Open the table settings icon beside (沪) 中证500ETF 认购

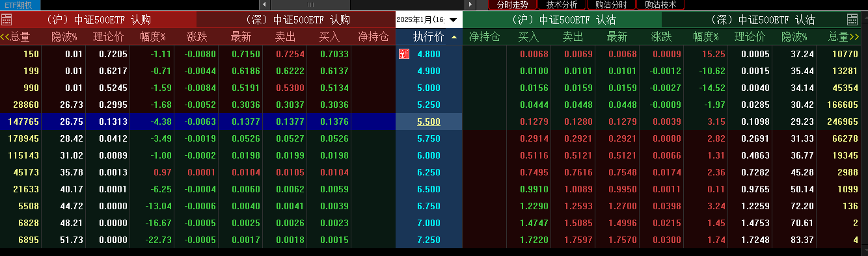(x=7, y=20)
